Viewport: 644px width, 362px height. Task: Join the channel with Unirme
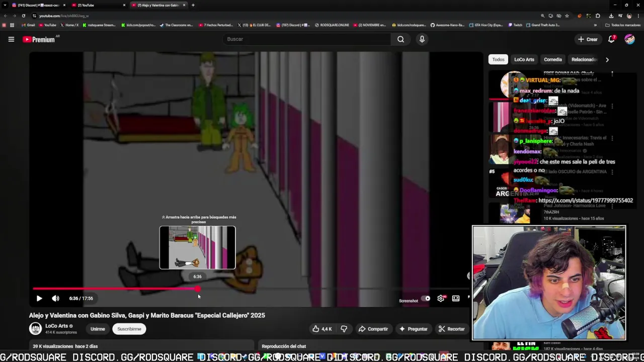pyautogui.click(x=98, y=329)
